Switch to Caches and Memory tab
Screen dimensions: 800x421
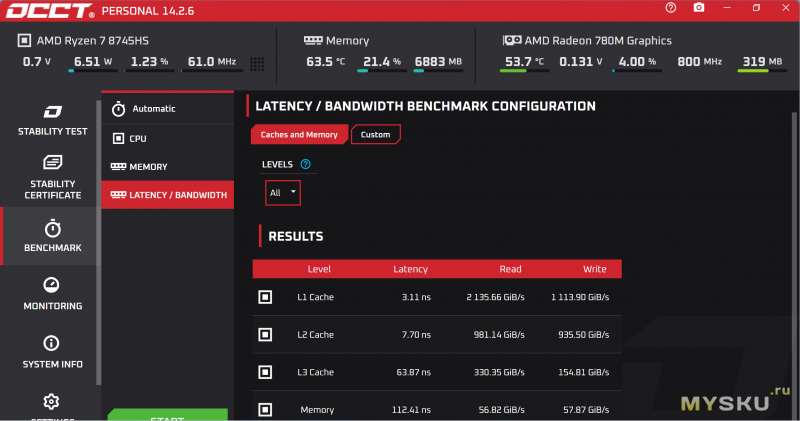click(299, 135)
